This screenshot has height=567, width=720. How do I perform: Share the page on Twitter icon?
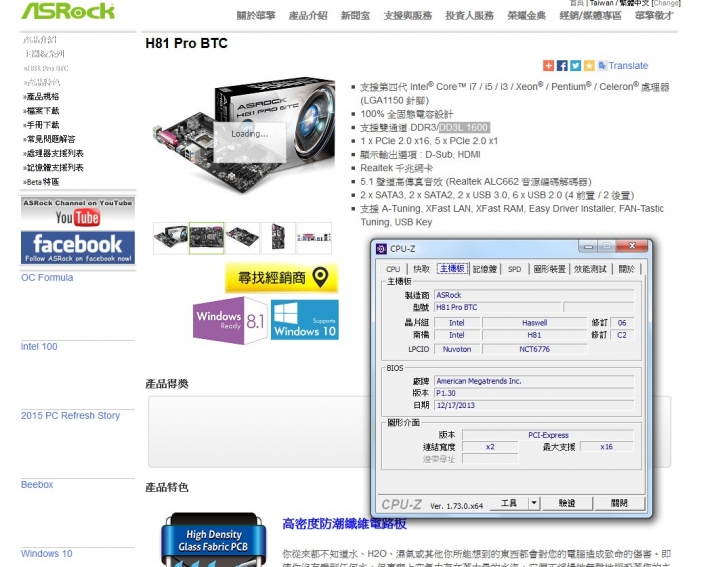click(575, 66)
